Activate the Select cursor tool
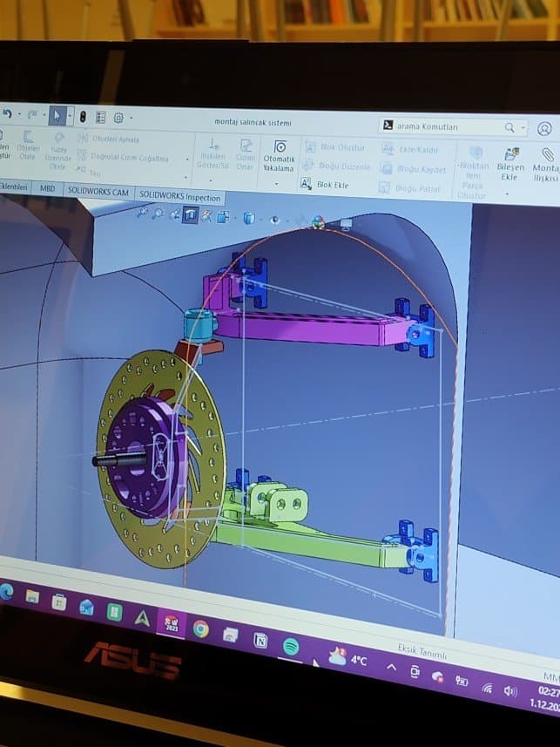 click(x=57, y=116)
